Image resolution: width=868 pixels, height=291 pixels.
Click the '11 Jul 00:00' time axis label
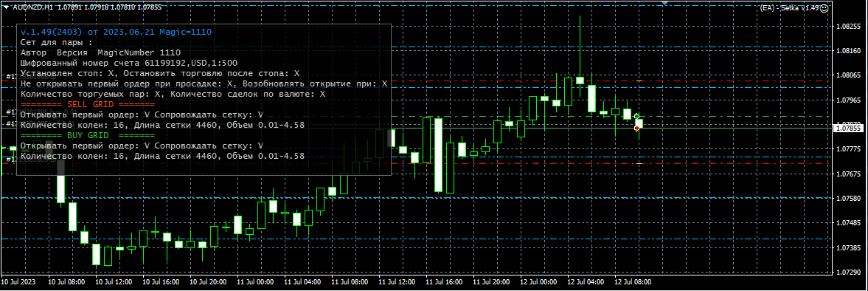pos(254,282)
